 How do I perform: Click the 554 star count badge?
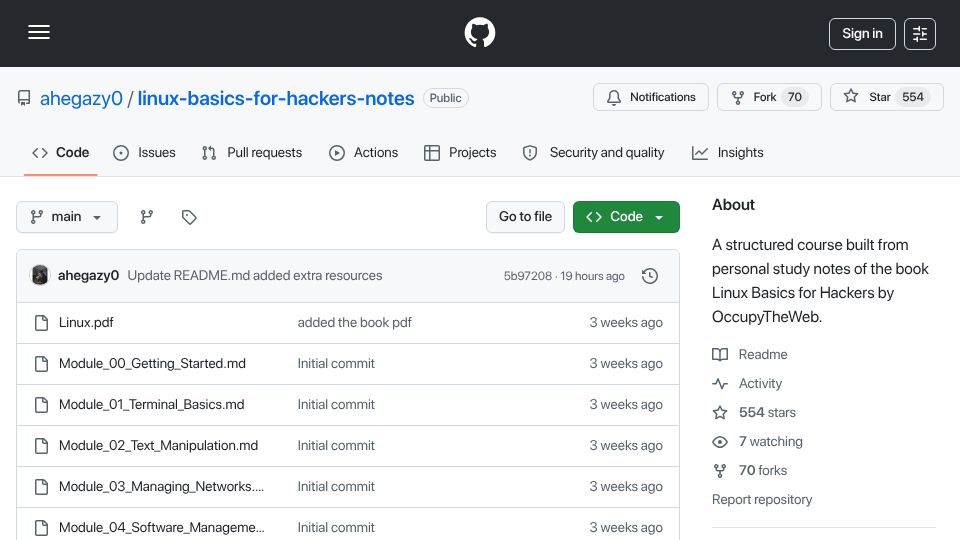coord(913,97)
